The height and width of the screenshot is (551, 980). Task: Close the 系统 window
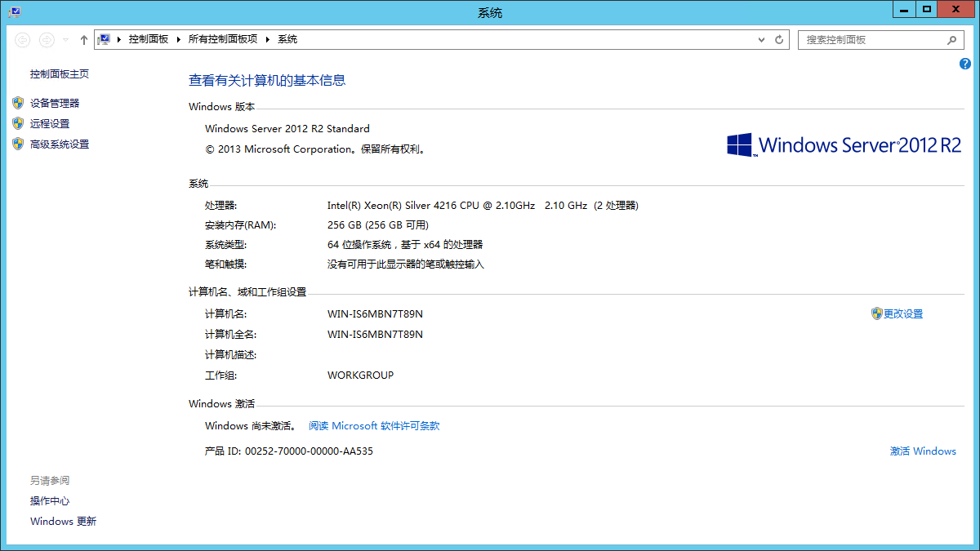point(957,9)
